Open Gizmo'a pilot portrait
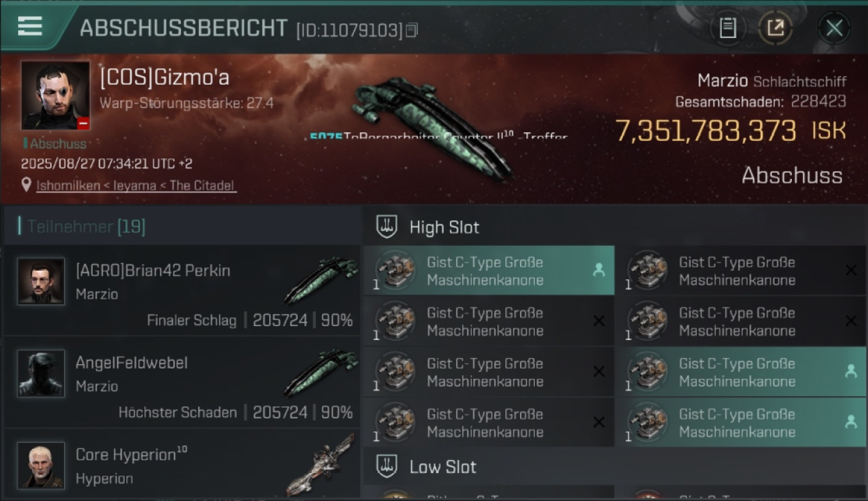Image resolution: width=868 pixels, height=501 pixels. click(55, 95)
